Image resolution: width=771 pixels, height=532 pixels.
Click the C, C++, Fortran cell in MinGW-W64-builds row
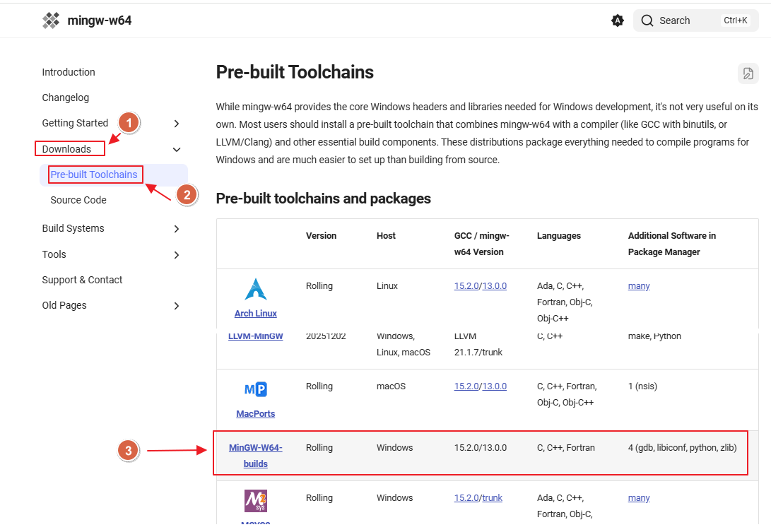click(x=565, y=448)
